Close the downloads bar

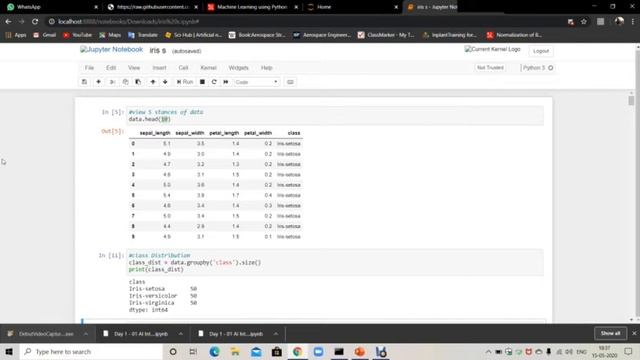pos(634,333)
